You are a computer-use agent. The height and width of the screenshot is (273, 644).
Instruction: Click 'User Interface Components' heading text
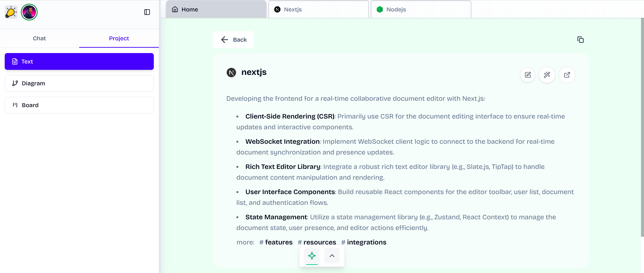[x=290, y=192]
